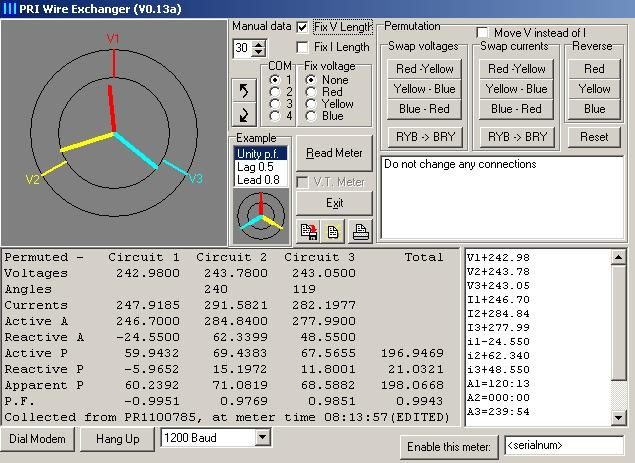
Task: Enable the Fix I Length checkbox
Action: (x=303, y=47)
